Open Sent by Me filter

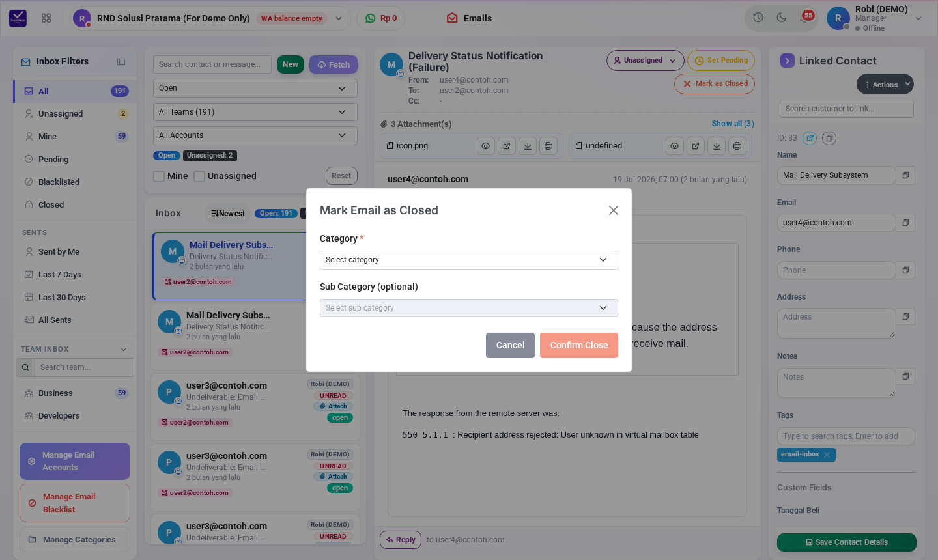(75, 252)
